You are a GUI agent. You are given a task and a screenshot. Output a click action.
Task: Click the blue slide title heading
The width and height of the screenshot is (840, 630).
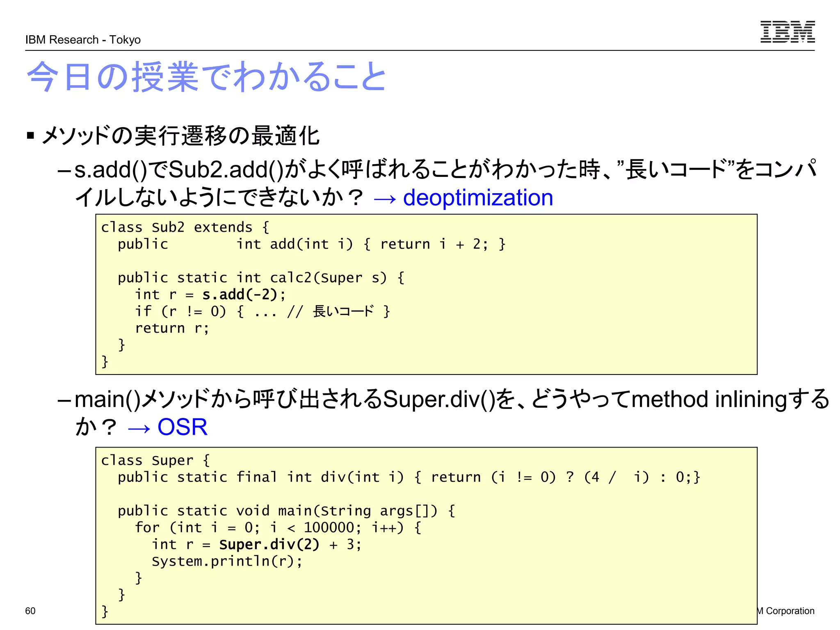click(206, 77)
